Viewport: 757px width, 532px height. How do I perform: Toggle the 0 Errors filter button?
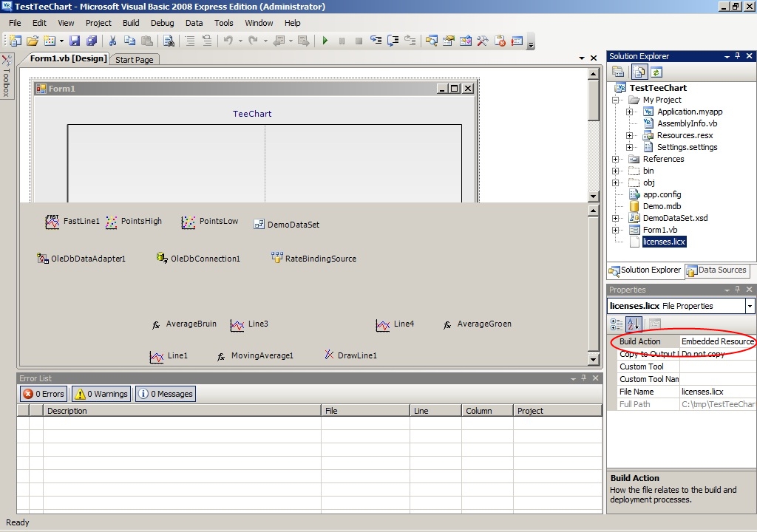pos(44,394)
